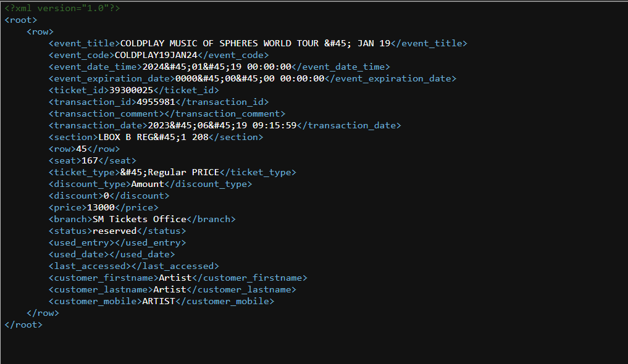Screen dimensions: 628x364
Task: Click the opening last_accessed tag
Action: click(x=90, y=266)
